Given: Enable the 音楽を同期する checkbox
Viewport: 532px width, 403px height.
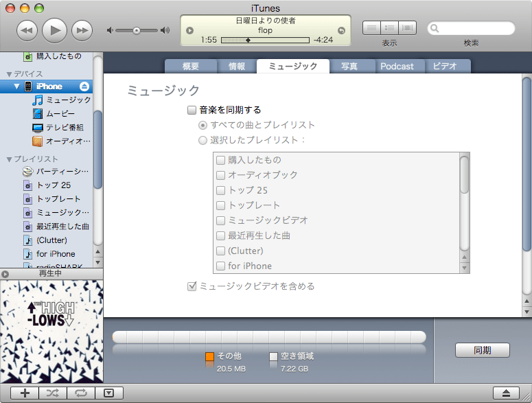Looking at the screenshot, I should coord(192,110).
